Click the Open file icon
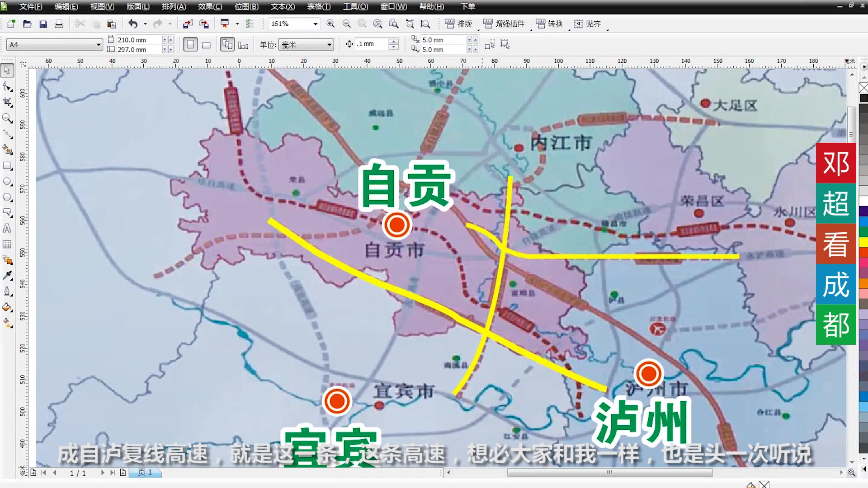This screenshot has height=488, width=868. 27,24
